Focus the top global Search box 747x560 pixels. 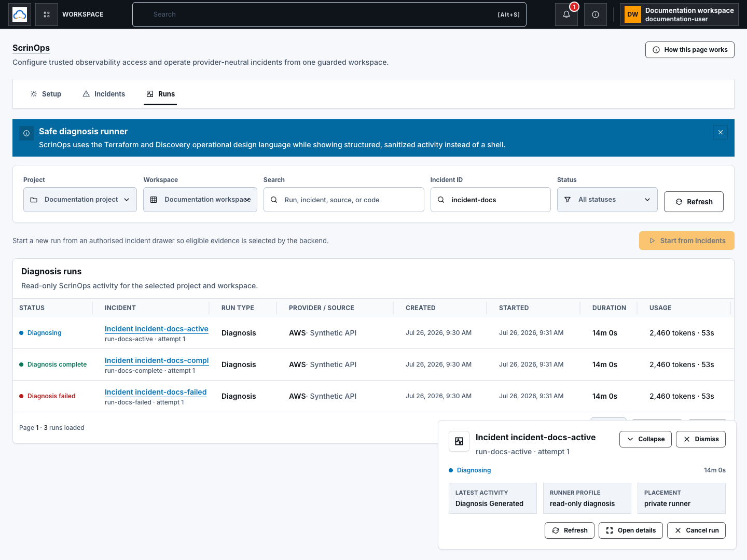click(329, 15)
